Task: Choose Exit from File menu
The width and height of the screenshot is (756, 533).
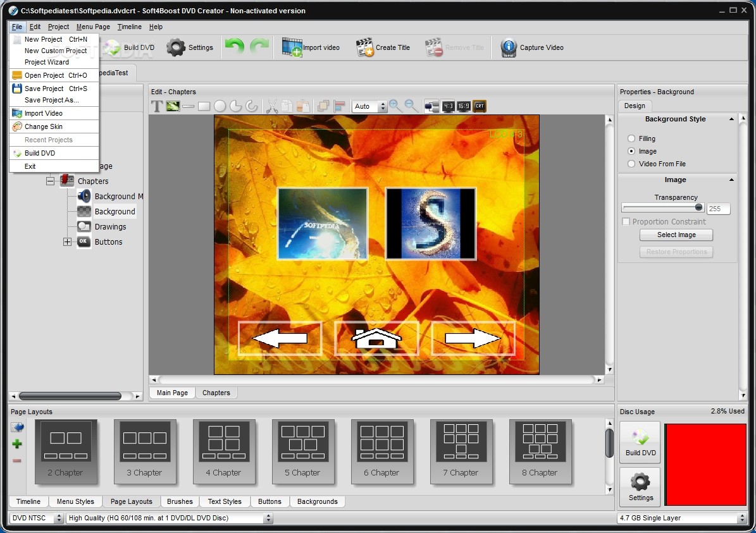Action: point(54,166)
